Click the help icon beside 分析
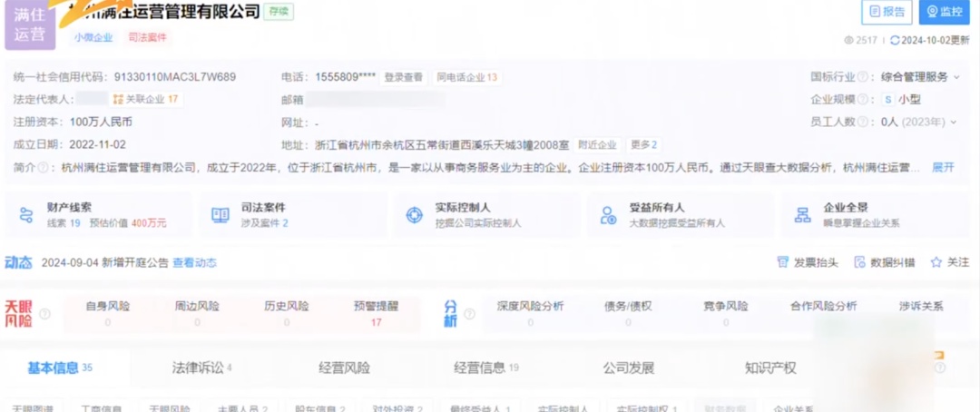The height and width of the screenshot is (412, 980). (x=469, y=314)
